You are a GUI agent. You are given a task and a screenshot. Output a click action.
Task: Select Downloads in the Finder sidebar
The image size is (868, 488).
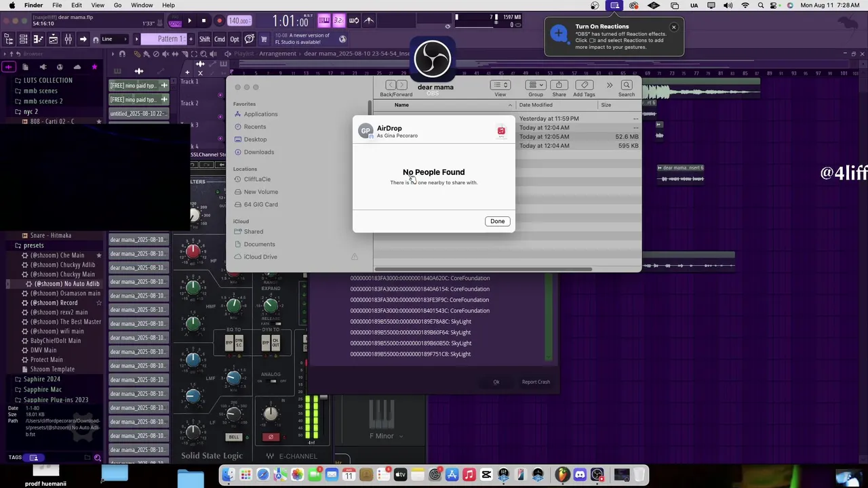258,152
